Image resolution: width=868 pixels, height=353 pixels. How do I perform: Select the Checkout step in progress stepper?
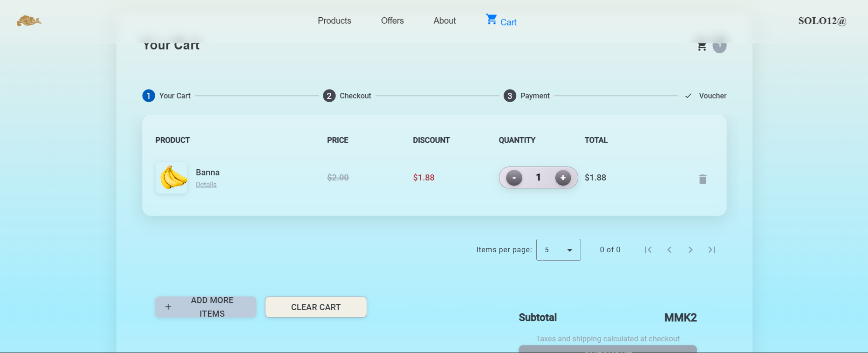[347, 96]
